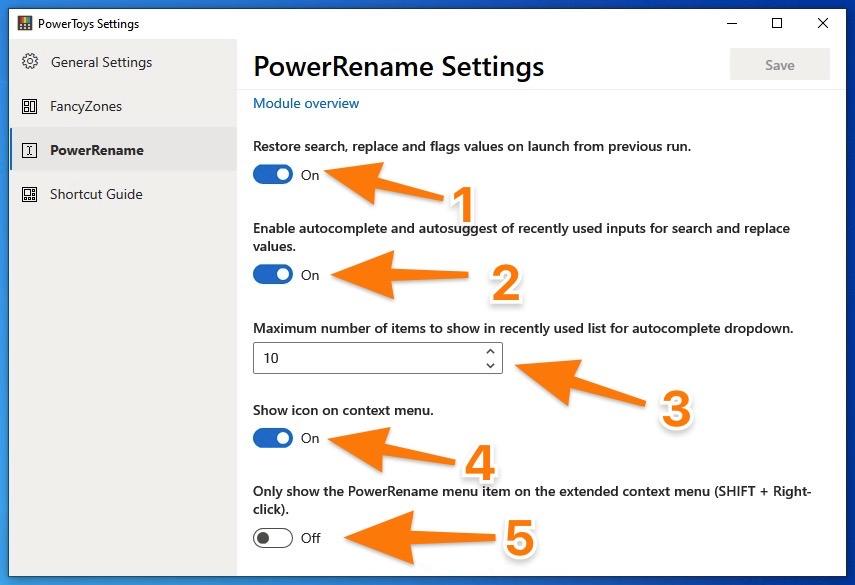Minimize the PowerToys Settings window
855x585 pixels.
pos(732,23)
